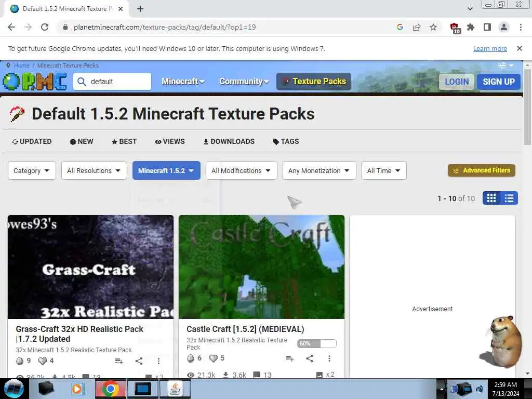532x399 pixels.
Task: Bookmark this page with the star icon
Action: [x=433, y=27]
